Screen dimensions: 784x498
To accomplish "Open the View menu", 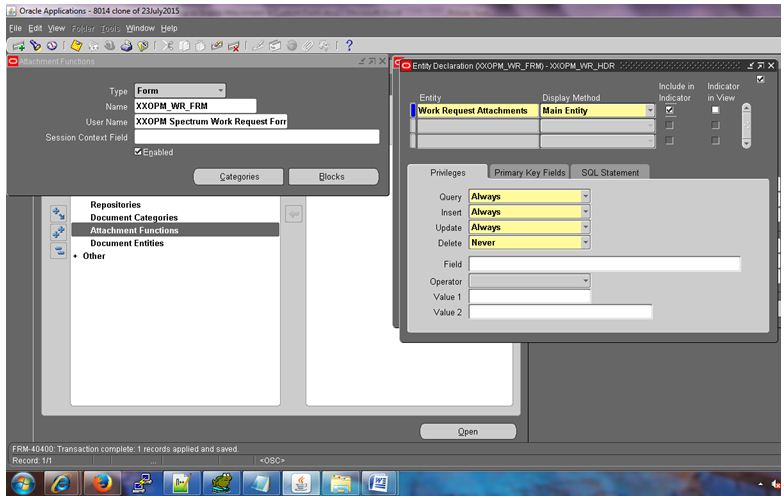I will point(56,28).
